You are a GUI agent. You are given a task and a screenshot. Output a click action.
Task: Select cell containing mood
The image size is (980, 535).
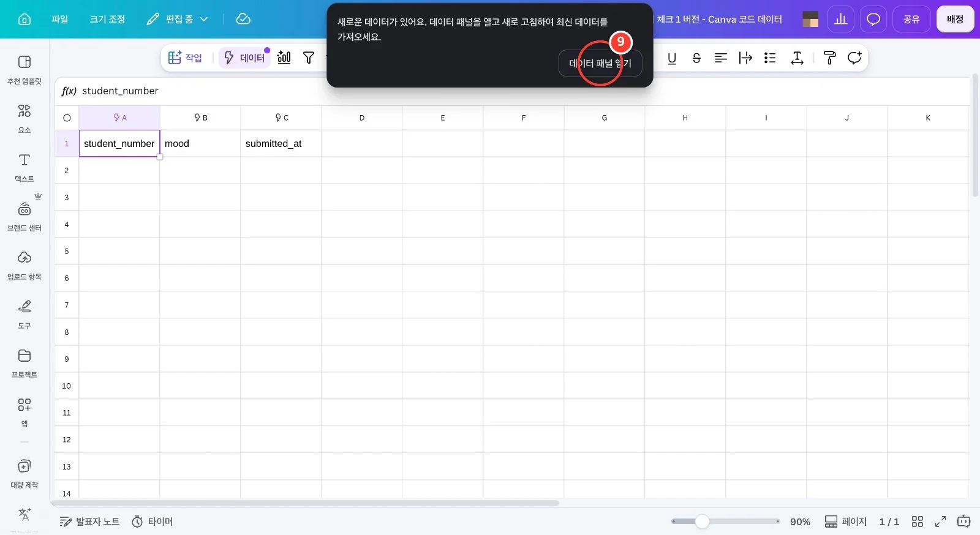pyautogui.click(x=200, y=143)
